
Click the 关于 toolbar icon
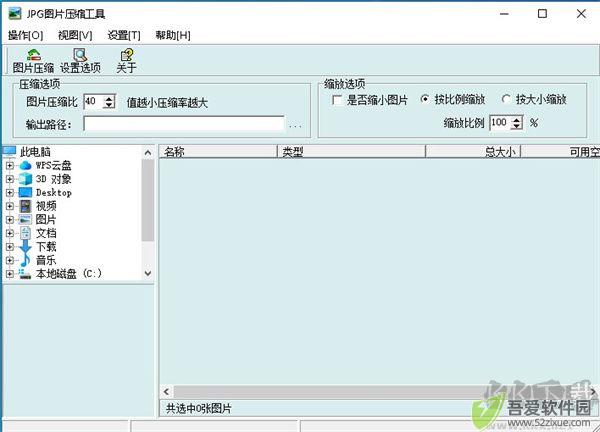[x=127, y=55]
